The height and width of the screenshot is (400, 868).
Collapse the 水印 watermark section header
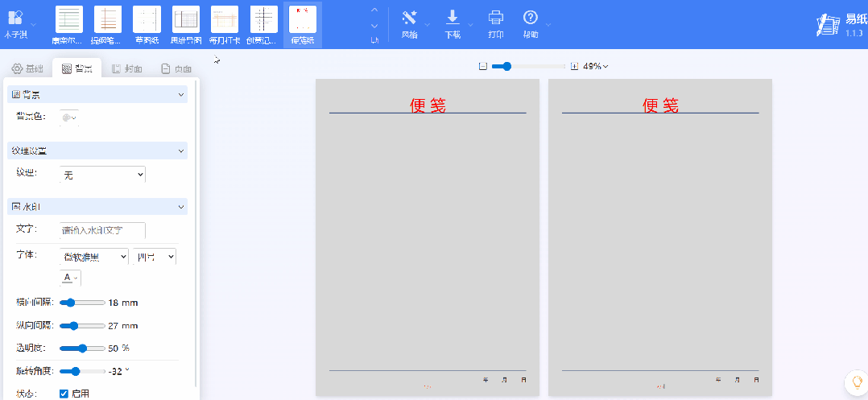[97, 207]
